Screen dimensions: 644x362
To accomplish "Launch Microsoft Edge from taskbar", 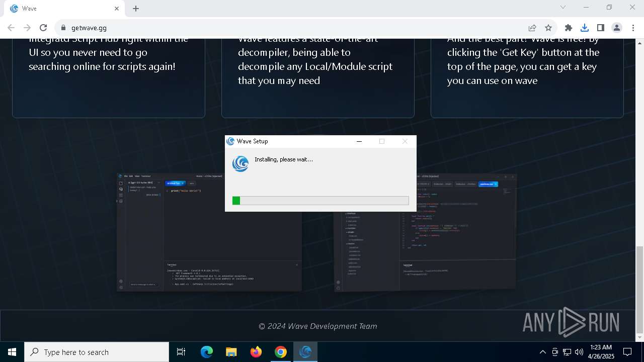I will (207, 352).
